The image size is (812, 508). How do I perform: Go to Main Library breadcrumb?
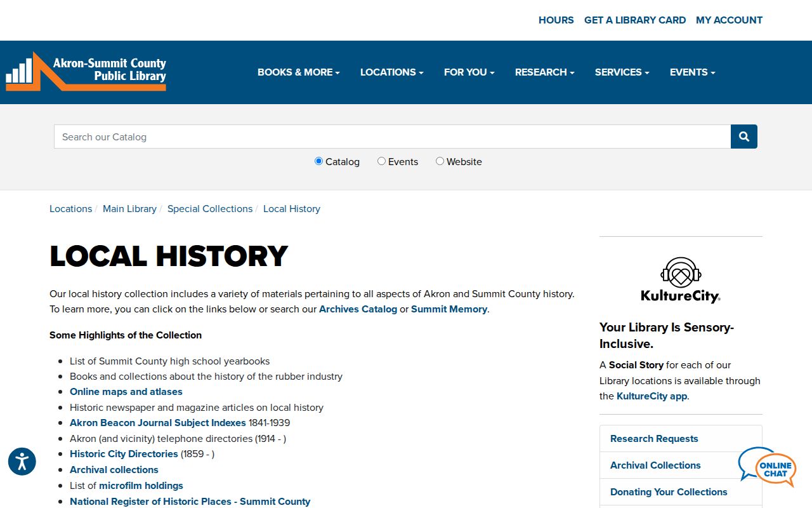[129, 209]
